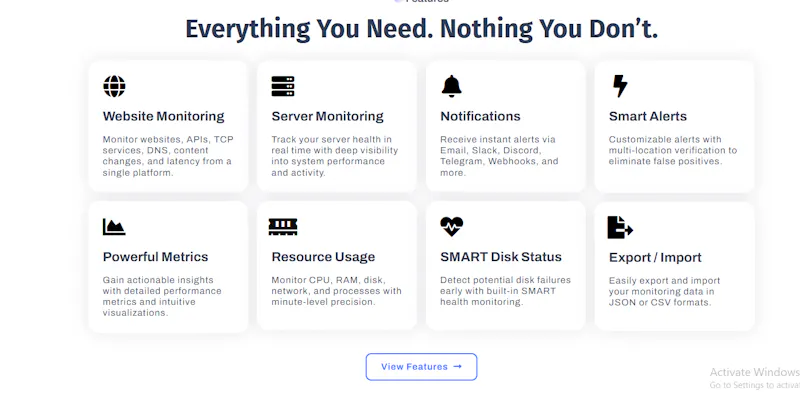Viewport: 800px width, 395px height.
Task: Click the area chart Powerful Metrics icon
Action: pos(114,227)
